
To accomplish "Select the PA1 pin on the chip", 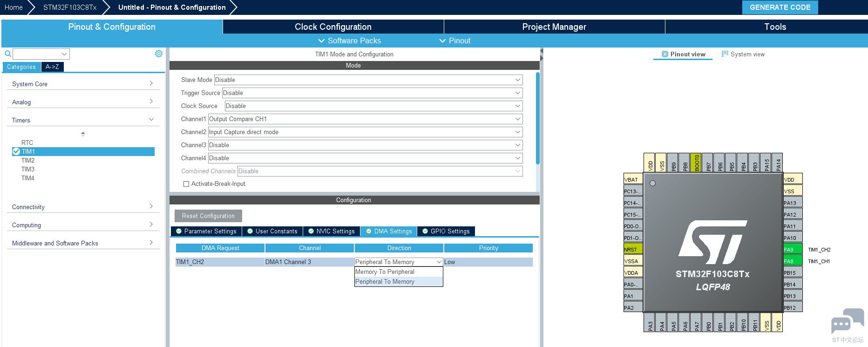I will pos(633,296).
